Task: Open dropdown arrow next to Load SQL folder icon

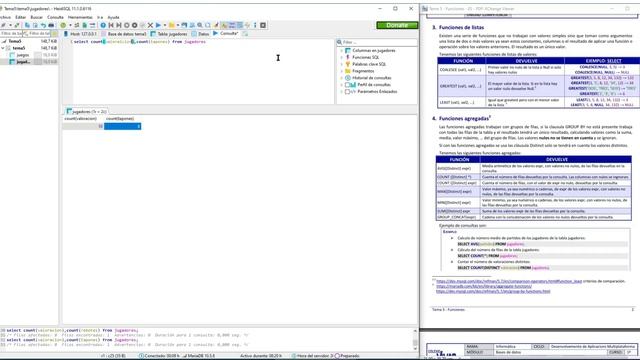Action: click(x=178, y=25)
